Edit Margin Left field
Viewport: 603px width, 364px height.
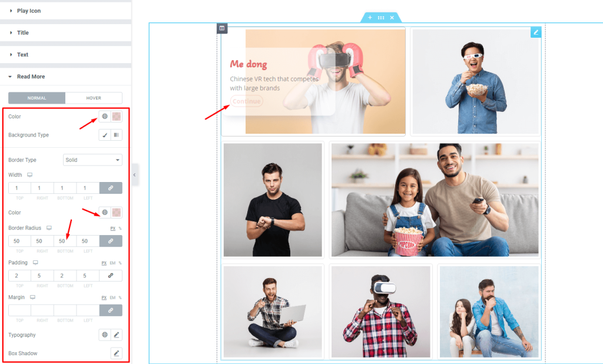coord(88,310)
